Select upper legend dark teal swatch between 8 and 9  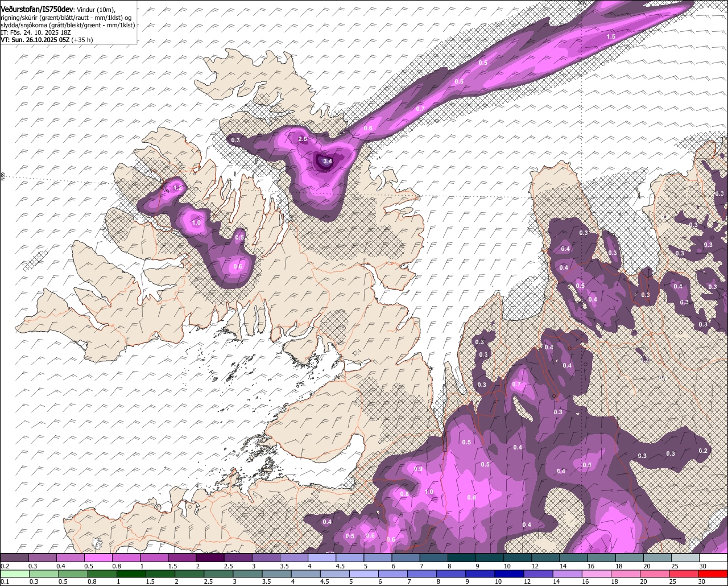462,558
